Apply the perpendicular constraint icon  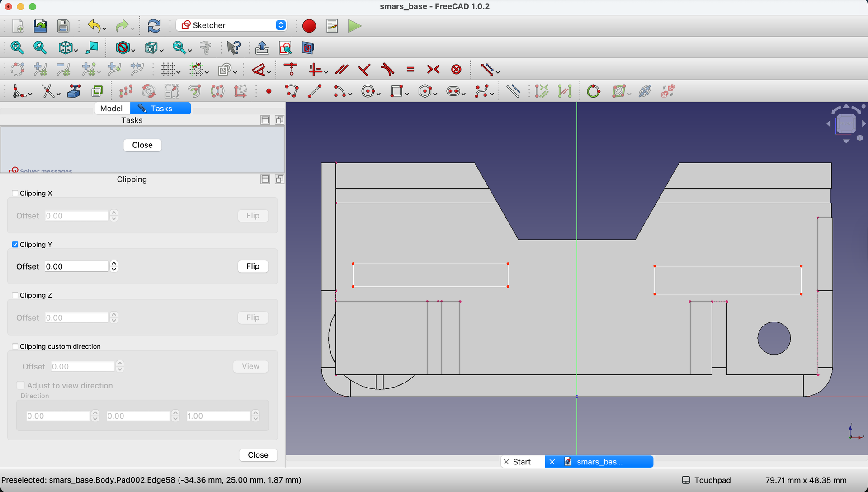coord(364,69)
